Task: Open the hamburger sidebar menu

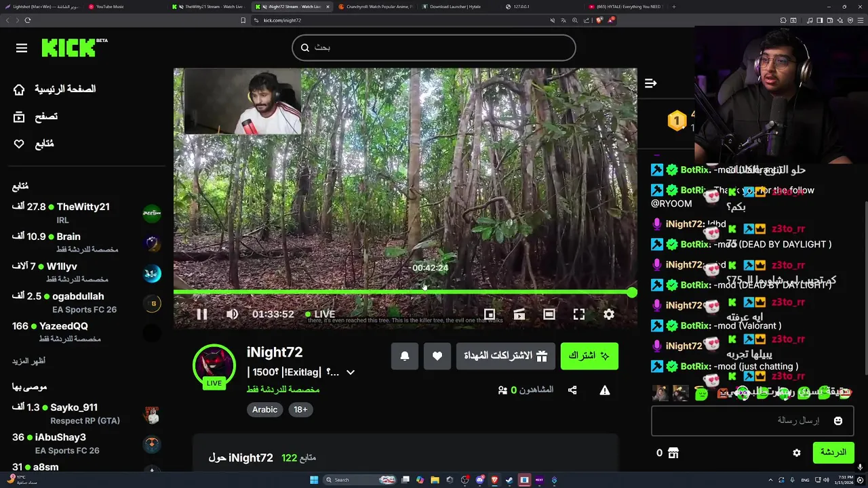Action: (22, 48)
